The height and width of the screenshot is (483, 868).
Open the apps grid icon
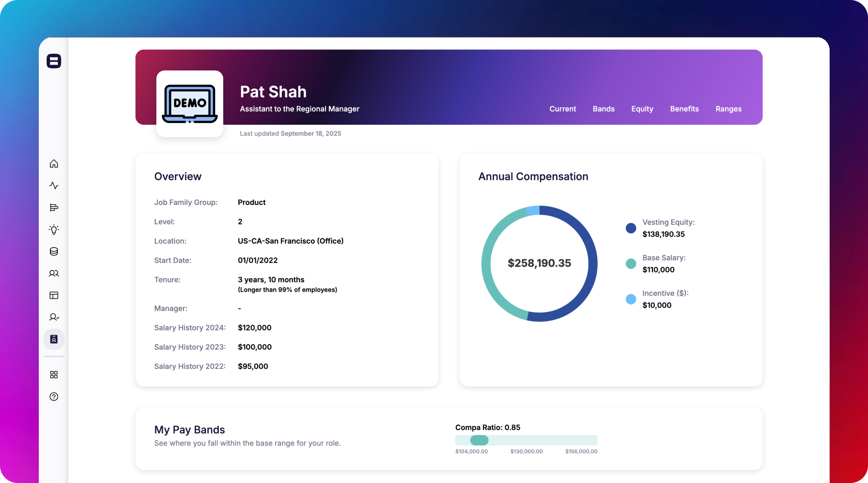coord(54,375)
